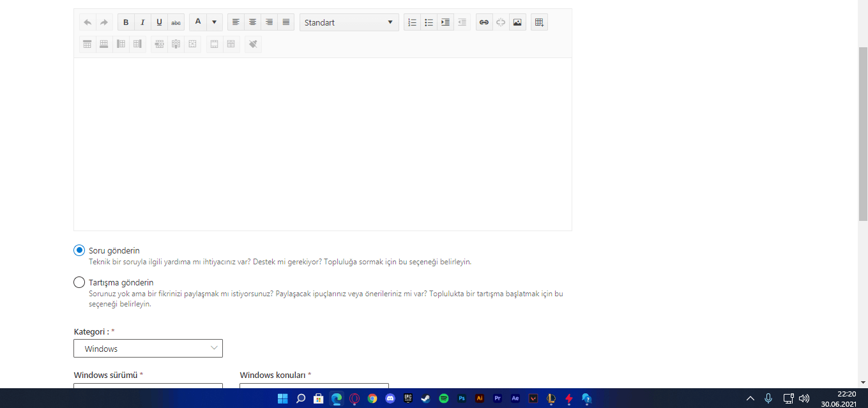Open volume control in system tray

(x=804, y=398)
